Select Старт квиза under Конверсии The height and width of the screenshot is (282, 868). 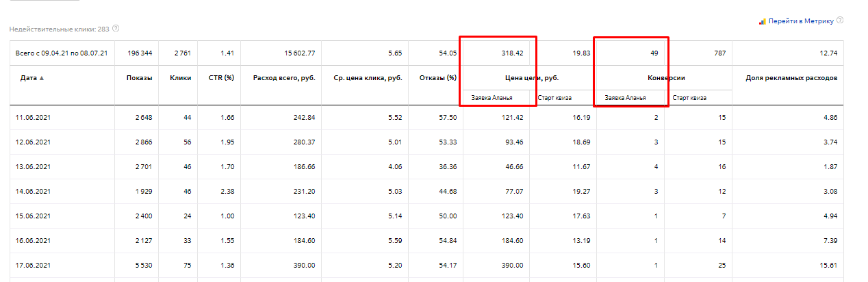click(x=689, y=98)
